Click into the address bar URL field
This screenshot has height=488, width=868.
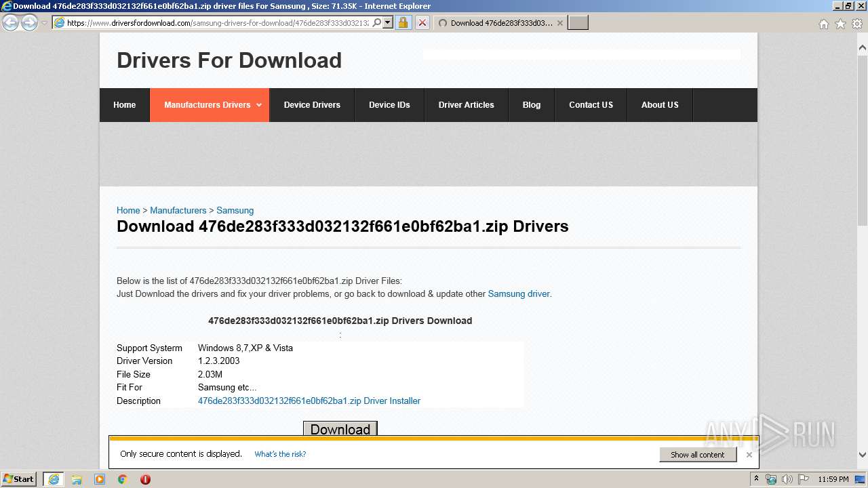218,22
